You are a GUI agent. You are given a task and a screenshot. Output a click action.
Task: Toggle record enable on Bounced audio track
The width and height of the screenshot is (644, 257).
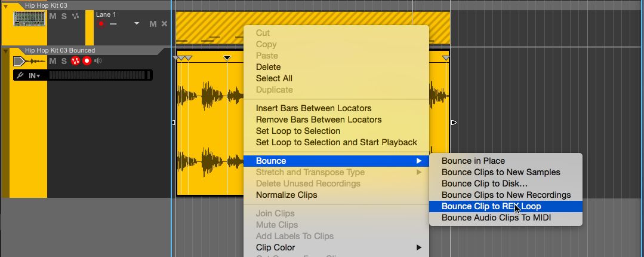pyautogui.click(x=87, y=61)
